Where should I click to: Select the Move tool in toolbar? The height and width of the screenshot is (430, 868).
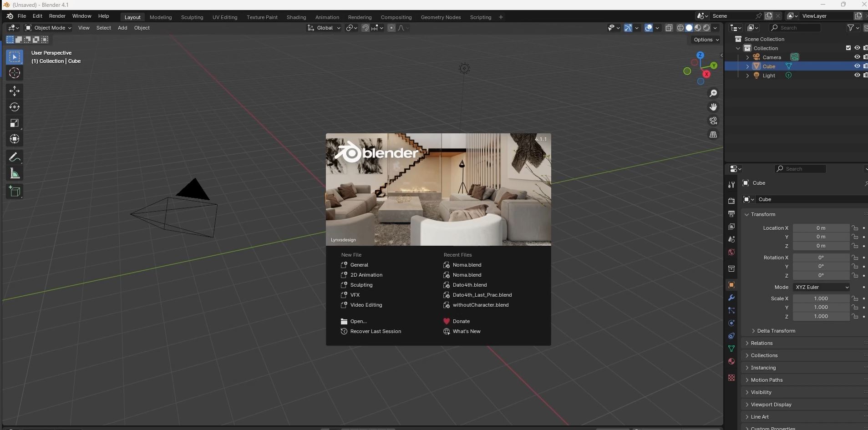click(15, 91)
